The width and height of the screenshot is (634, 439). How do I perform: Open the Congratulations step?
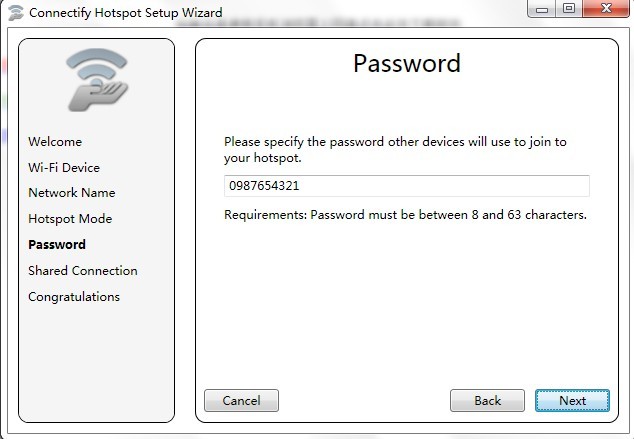[x=74, y=297]
